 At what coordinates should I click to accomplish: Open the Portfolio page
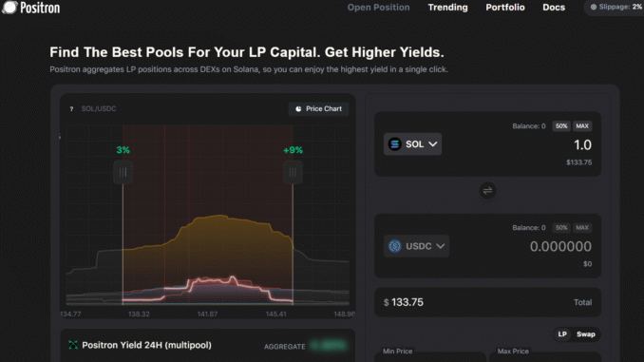coord(505,8)
